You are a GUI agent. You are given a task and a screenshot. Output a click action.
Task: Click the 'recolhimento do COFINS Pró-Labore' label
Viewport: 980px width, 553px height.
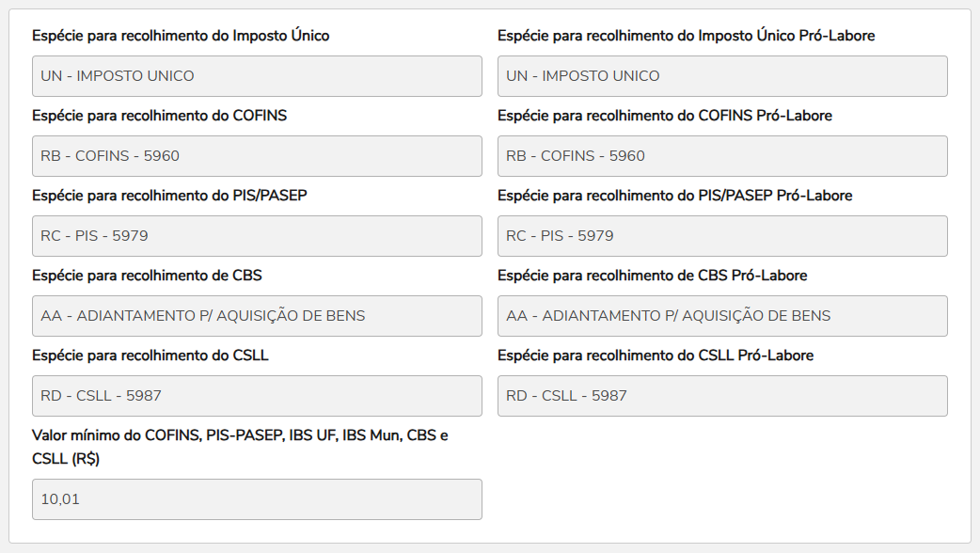664,116
